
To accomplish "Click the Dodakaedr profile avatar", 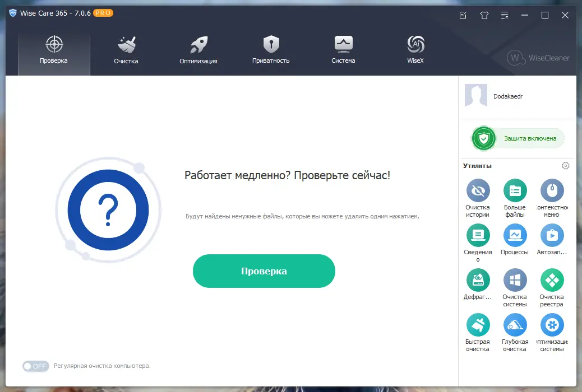I will click(475, 95).
